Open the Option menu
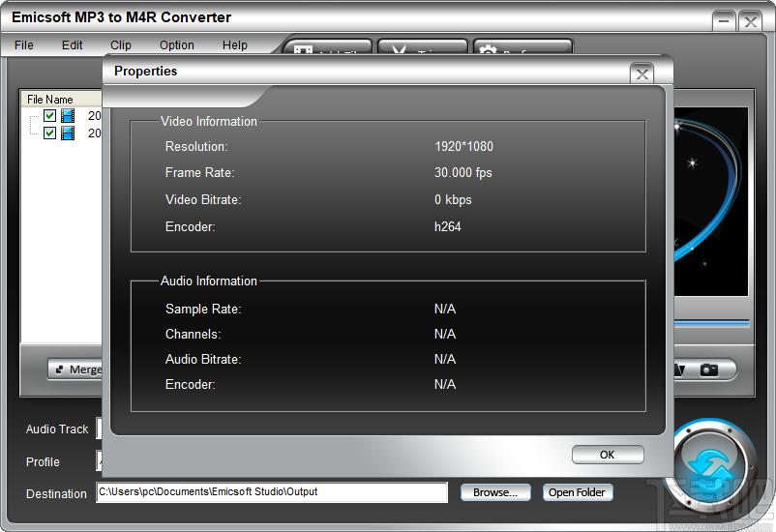Viewport: 776px width, 532px height. coord(177,45)
